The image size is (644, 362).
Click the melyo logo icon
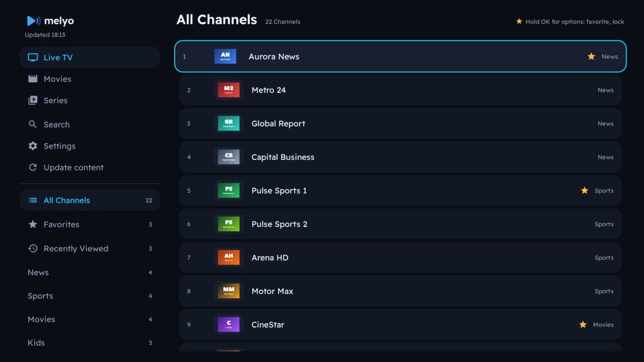tap(34, 21)
